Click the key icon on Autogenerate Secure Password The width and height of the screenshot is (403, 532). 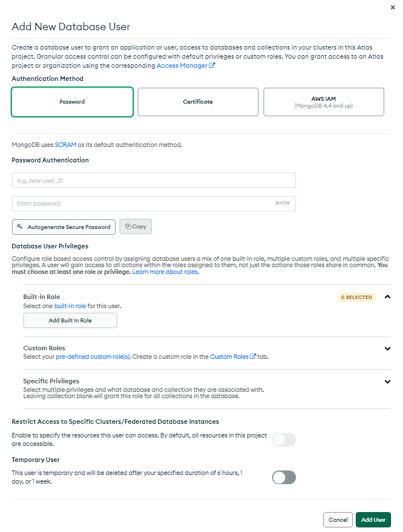tap(20, 226)
